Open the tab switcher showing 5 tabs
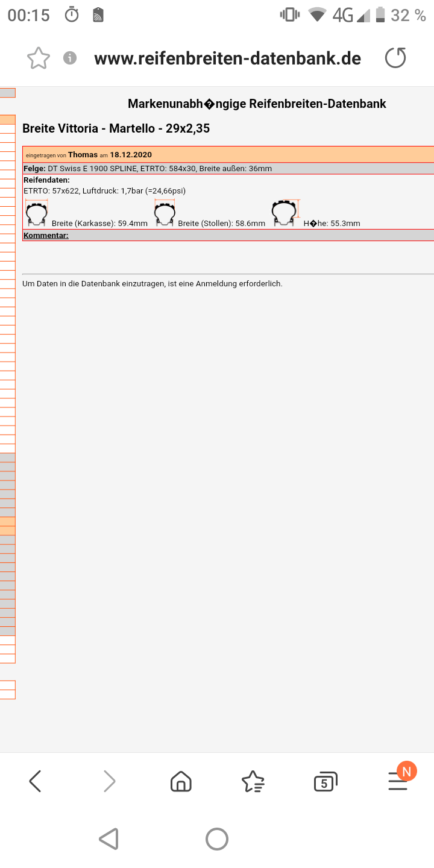The width and height of the screenshot is (434, 868). [325, 782]
